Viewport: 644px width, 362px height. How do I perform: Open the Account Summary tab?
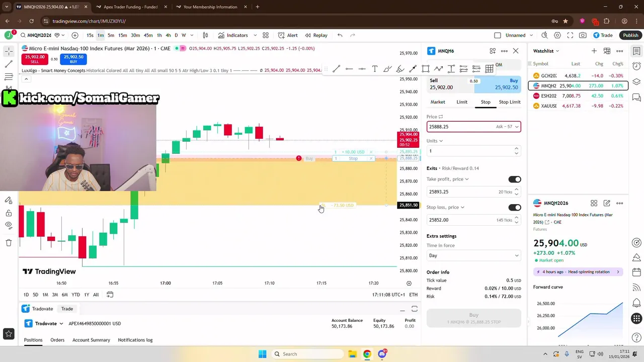(91, 340)
